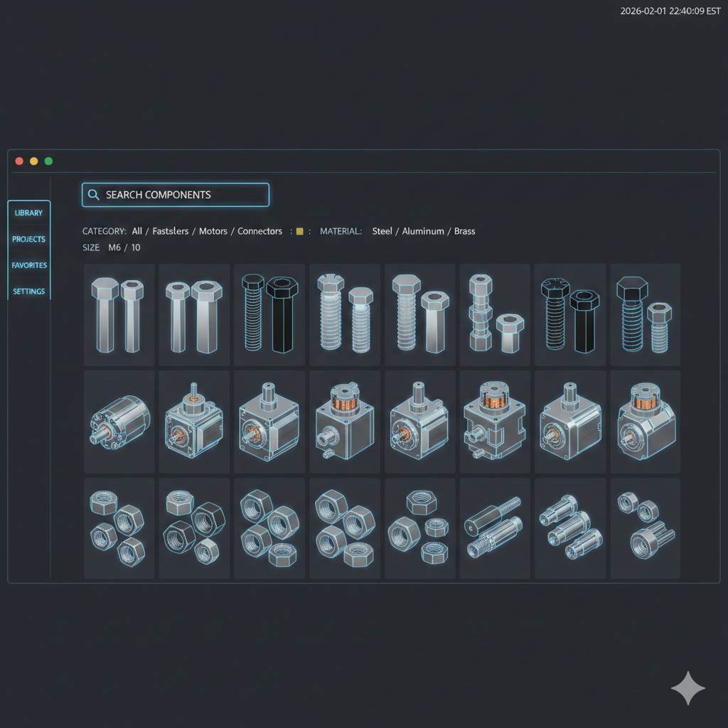
Task: Select the All category filter
Action: [136, 231]
